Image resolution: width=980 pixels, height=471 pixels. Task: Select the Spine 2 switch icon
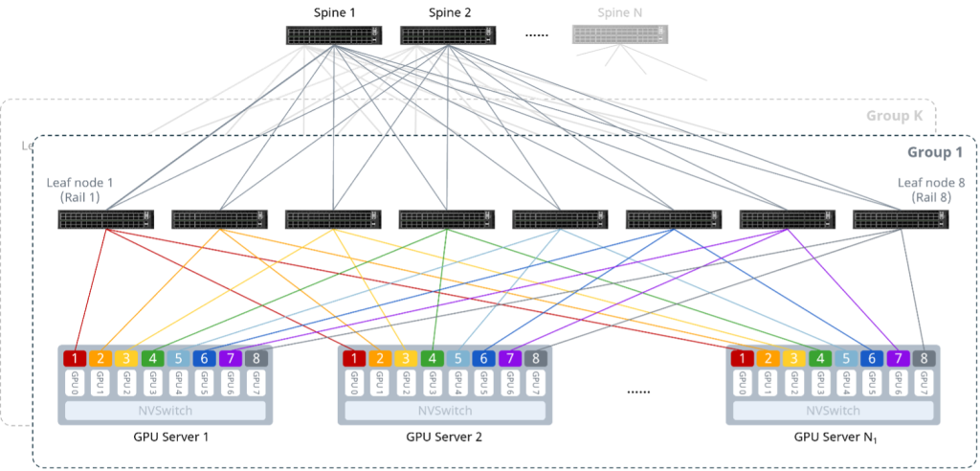tap(448, 35)
